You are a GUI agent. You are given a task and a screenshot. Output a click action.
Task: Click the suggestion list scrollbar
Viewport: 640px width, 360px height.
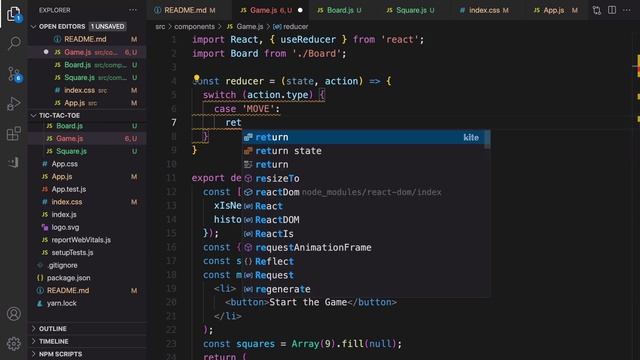tap(487, 140)
